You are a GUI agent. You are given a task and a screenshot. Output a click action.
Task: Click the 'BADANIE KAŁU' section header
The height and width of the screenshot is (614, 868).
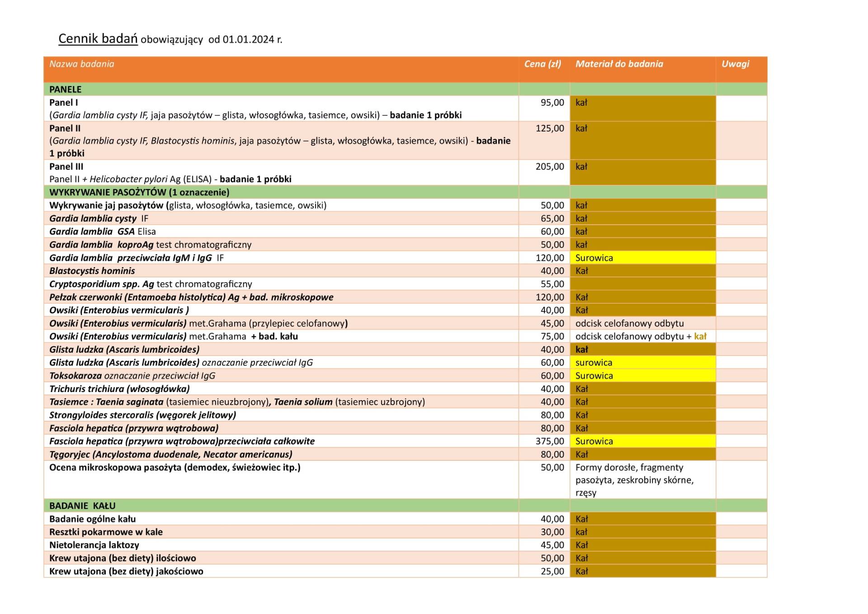click(82, 506)
